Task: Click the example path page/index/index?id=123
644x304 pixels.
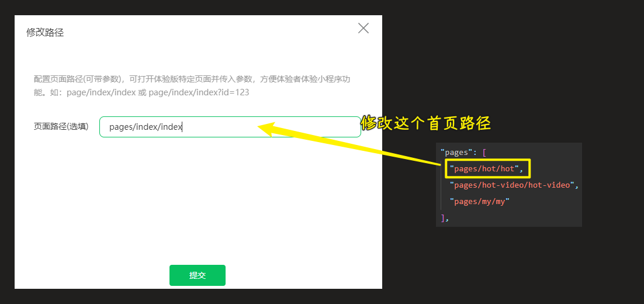Action: [x=199, y=92]
